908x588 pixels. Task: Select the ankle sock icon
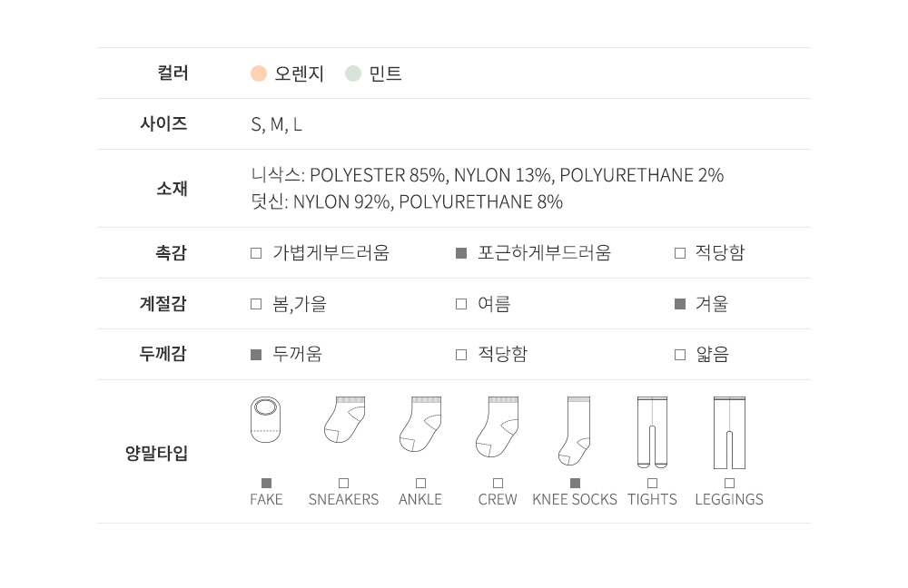pos(420,425)
